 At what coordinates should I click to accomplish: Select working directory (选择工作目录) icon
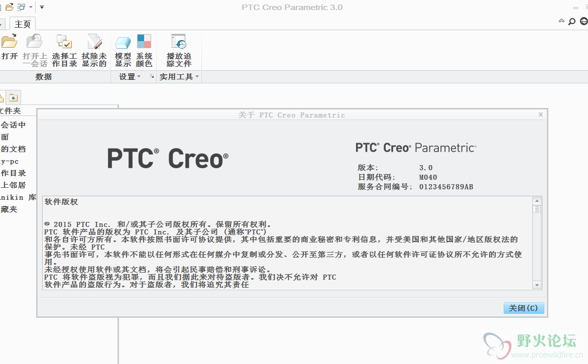point(64,41)
